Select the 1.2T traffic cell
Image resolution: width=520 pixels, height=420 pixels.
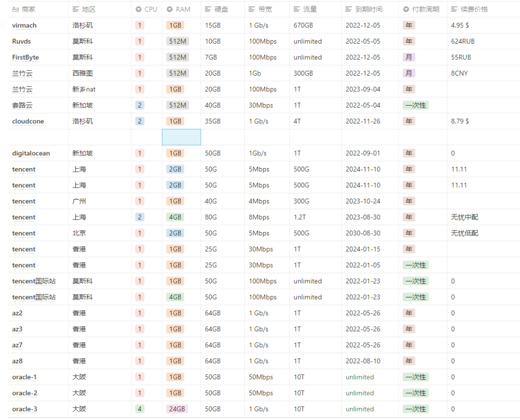(x=315, y=217)
